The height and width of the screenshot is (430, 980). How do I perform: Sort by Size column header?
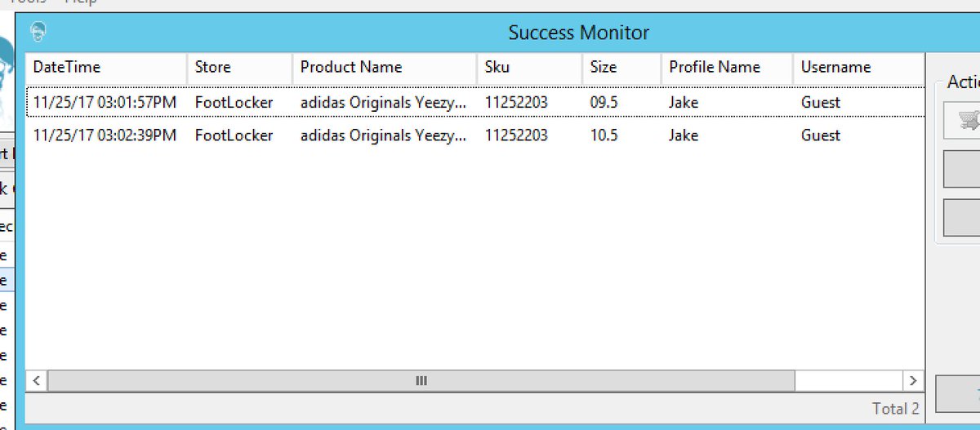(x=621, y=68)
